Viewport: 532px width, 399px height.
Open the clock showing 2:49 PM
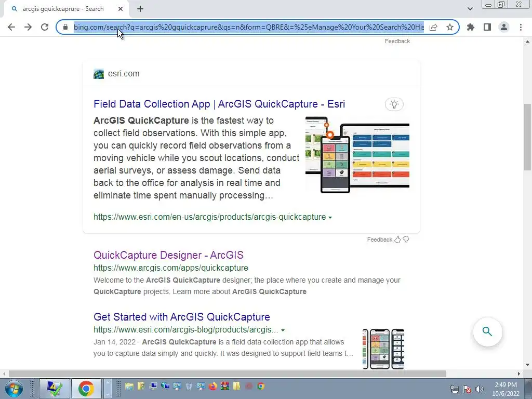(x=506, y=389)
